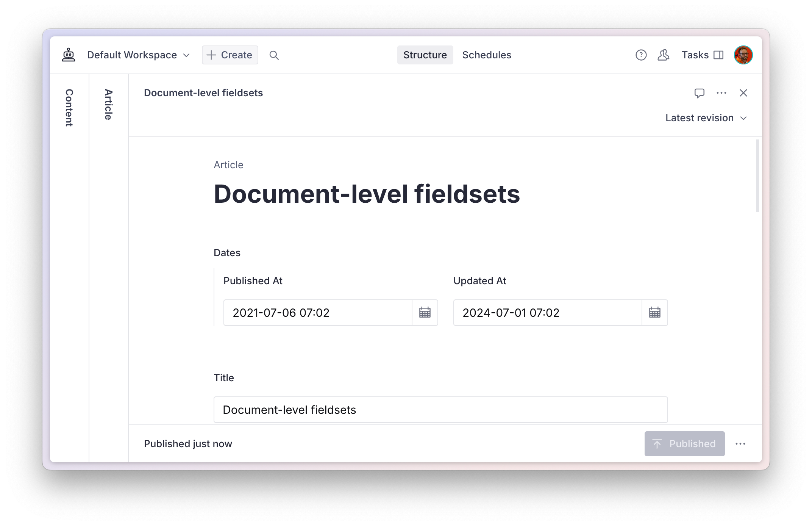Click the three-dots overflow menu icon
This screenshot has width=812, height=526.
721,93
